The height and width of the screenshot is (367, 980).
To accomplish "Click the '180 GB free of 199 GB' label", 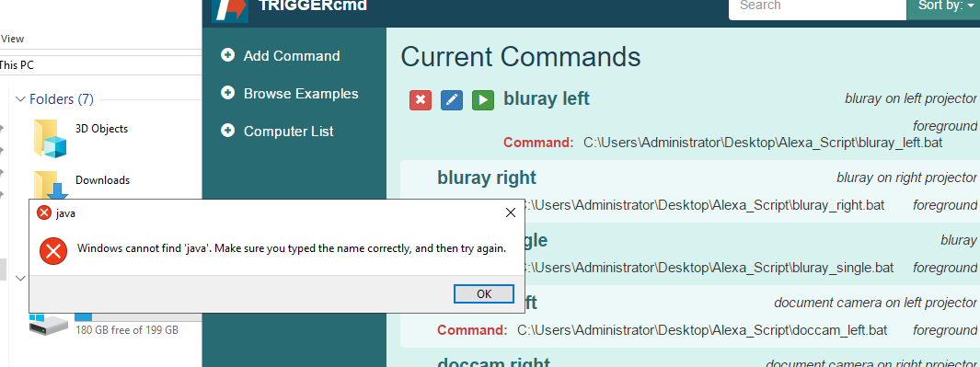I will tap(127, 329).
